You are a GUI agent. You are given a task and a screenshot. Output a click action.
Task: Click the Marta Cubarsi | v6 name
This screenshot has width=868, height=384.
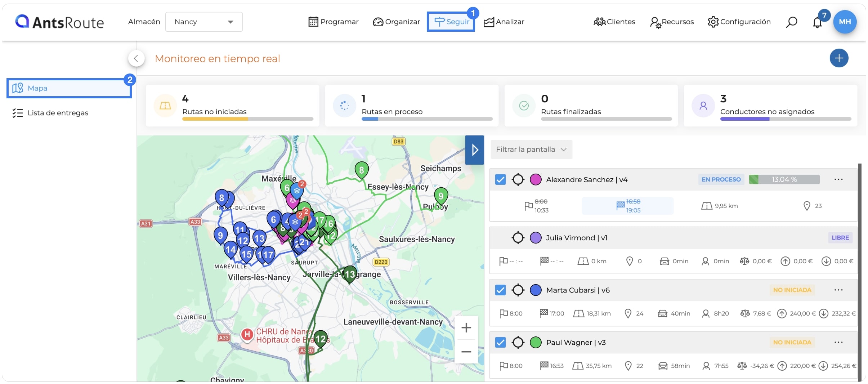[x=578, y=290]
